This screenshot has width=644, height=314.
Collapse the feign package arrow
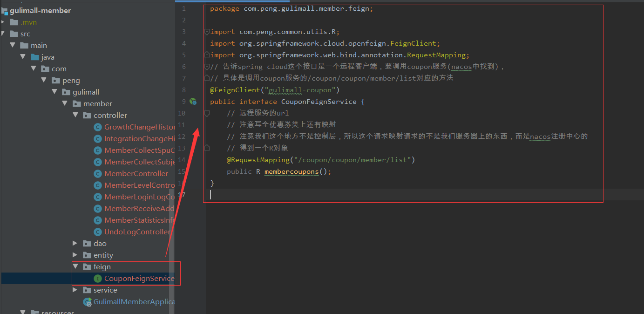(75, 266)
